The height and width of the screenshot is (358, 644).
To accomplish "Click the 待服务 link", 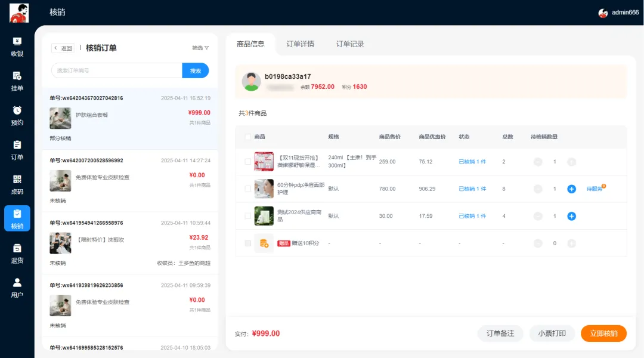I will [x=595, y=189].
